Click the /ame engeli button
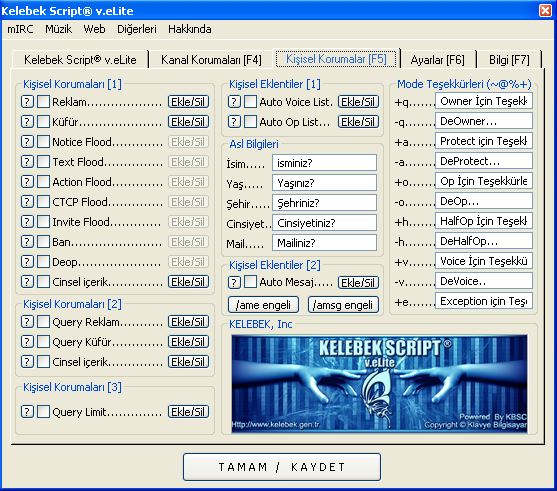The width and height of the screenshot is (557, 491). pos(263,305)
